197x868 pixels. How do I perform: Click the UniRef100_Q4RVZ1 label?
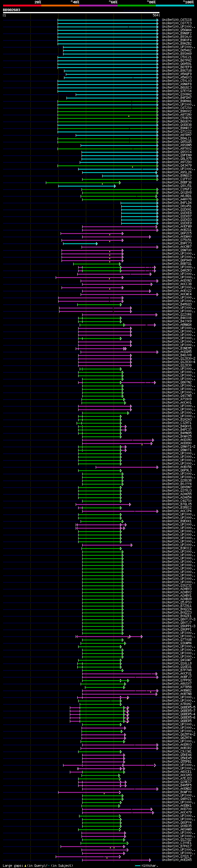pos(177,799)
